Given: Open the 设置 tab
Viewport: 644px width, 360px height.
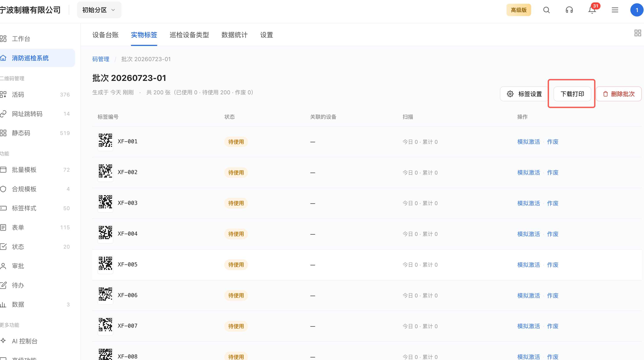Looking at the screenshot, I should pyautogui.click(x=266, y=35).
